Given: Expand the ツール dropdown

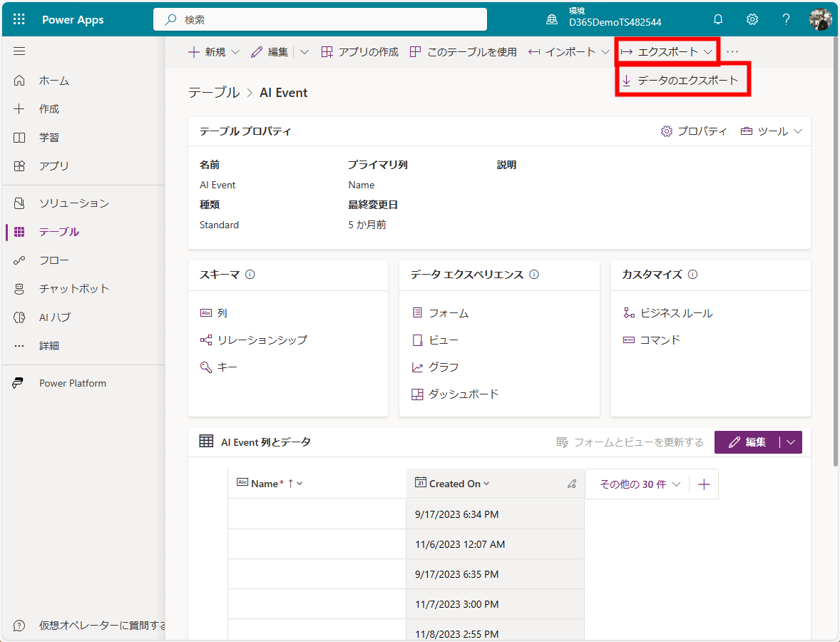Looking at the screenshot, I should coord(771,131).
